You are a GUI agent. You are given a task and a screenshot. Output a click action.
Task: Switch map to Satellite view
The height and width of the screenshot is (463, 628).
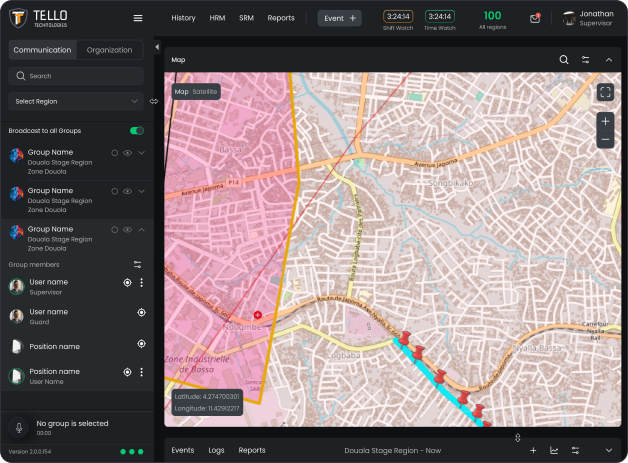pyautogui.click(x=205, y=92)
